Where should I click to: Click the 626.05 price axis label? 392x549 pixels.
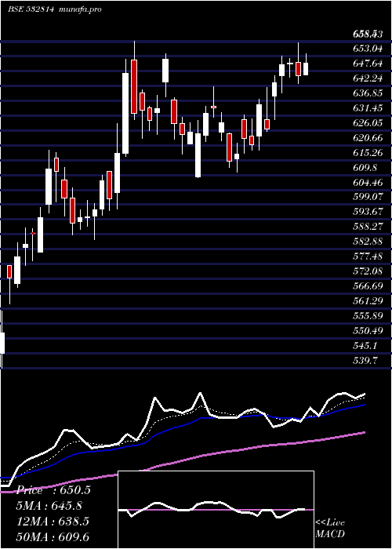pos(368,123)
